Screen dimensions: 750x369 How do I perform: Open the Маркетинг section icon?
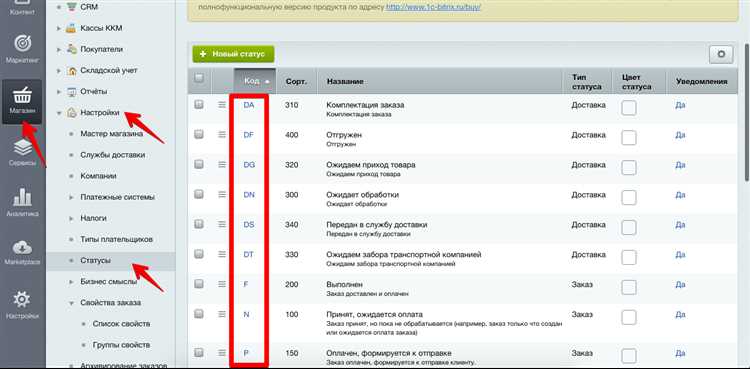click(22, 44)
